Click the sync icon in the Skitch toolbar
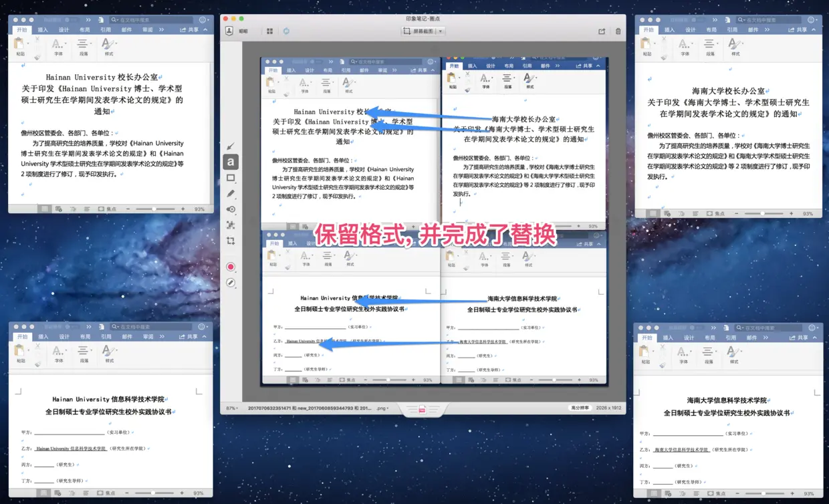This screenshot has height=504, width=829. 285,31
